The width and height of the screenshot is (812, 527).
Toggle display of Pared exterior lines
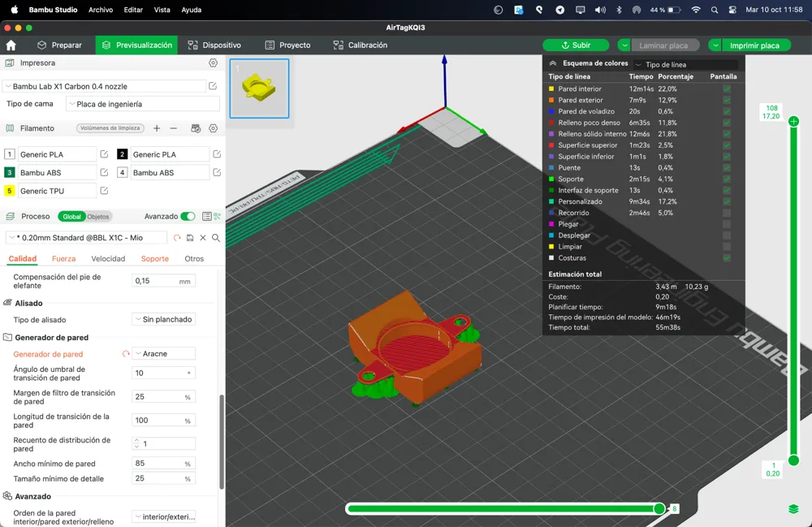point(727,101)
